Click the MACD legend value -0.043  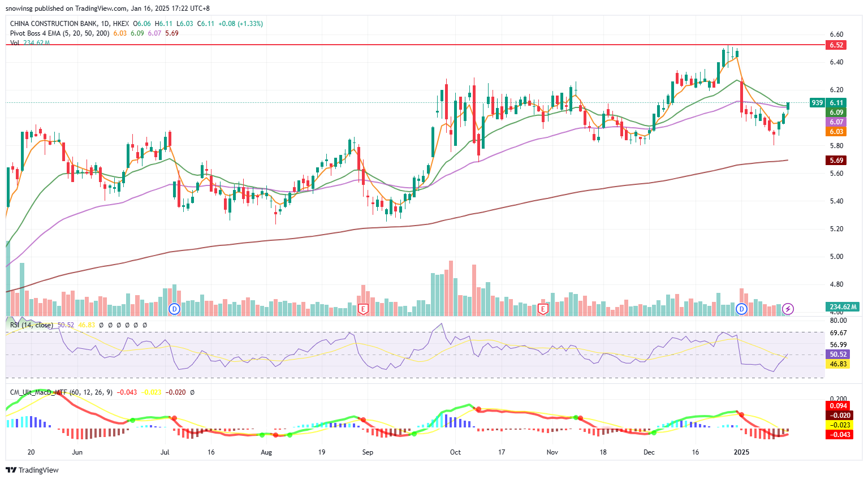point(127,392)
